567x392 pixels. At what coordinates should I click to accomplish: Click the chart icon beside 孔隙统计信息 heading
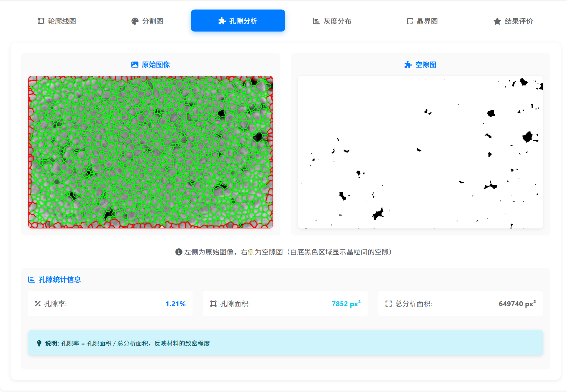(x=31, y=280)
